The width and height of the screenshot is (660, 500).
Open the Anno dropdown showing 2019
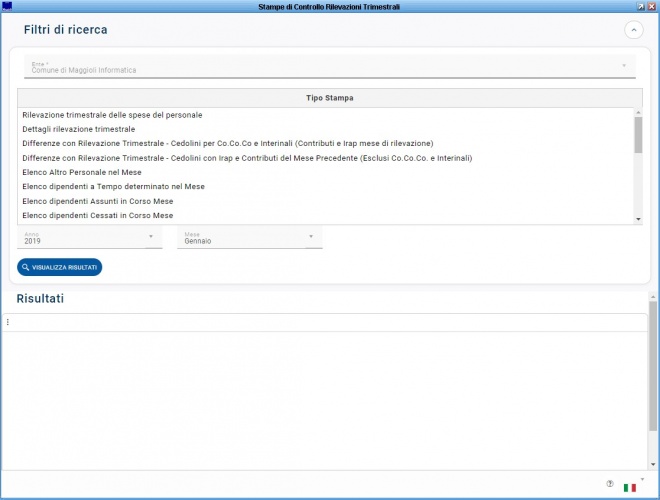[90, 238]
